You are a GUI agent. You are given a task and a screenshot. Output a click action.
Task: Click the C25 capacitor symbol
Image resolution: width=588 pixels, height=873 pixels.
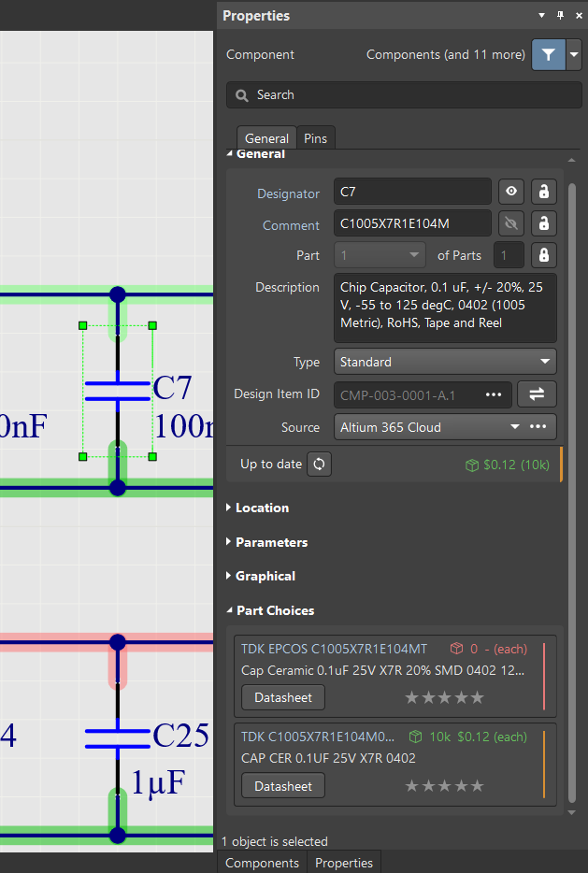click(117, 738)
